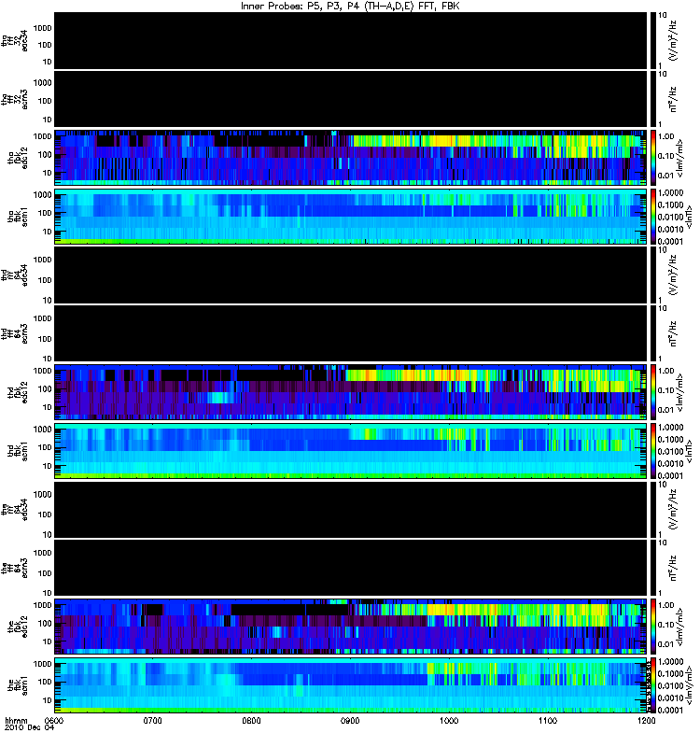This screenshot has width=700, height=747.
Task: Click the empty tha fff 32 edc34 panel
Action: coord(350,40)
